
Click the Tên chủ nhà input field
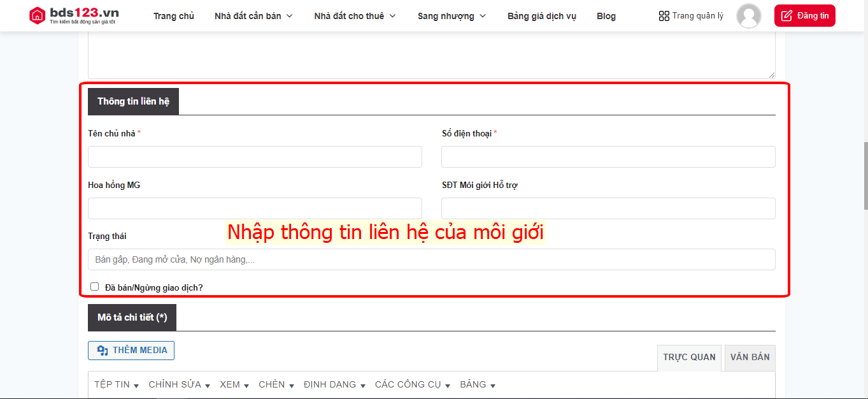coord(255,157)
